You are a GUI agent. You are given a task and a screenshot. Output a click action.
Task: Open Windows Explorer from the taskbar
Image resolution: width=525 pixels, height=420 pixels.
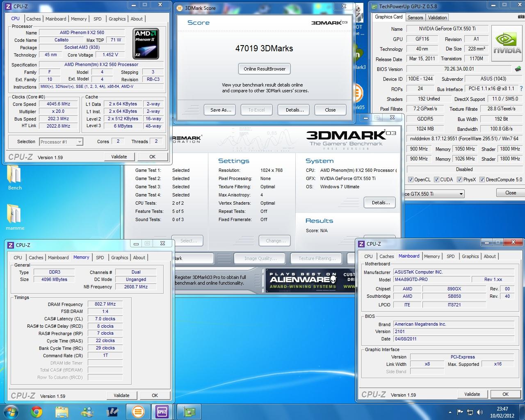[x=62, y=411]
